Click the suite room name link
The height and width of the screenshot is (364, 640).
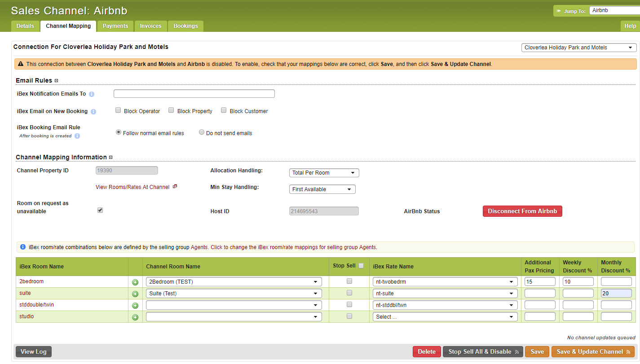(x=25, y=293)
